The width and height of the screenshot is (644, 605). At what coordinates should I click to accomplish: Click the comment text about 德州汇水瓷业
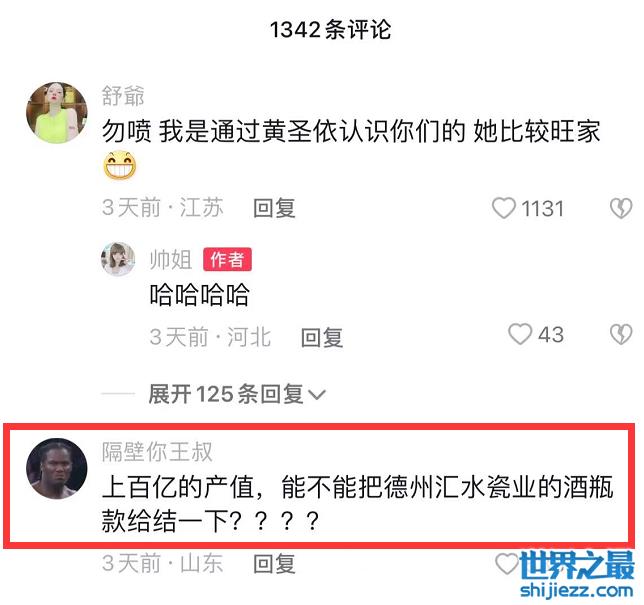357,504
